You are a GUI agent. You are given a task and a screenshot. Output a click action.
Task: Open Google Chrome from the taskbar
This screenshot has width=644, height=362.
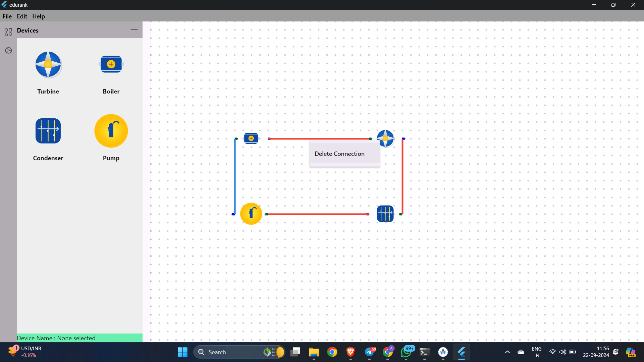pyautogui.click(x=332, y=352)
